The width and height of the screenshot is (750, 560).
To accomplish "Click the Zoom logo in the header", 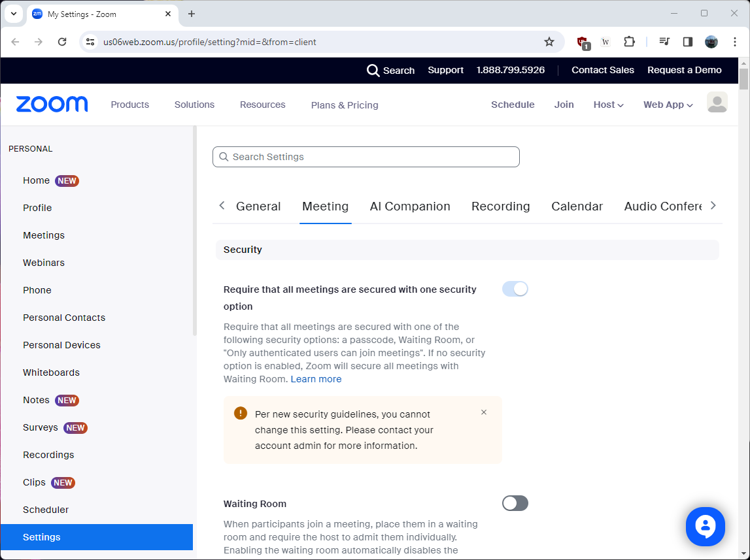I will 52,105.
